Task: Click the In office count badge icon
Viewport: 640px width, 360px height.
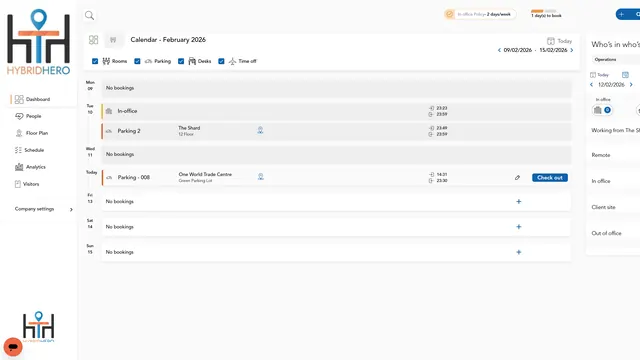Action: pyautogui.click(x=602, y=110)
